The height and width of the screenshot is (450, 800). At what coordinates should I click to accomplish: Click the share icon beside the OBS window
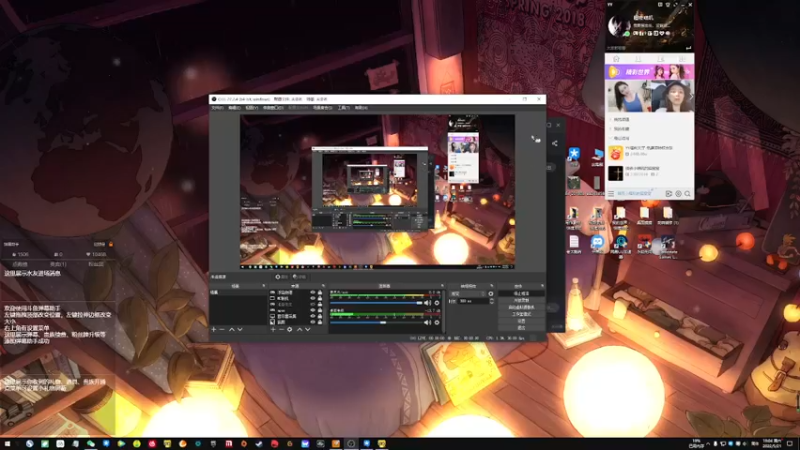tap(555, 143)
